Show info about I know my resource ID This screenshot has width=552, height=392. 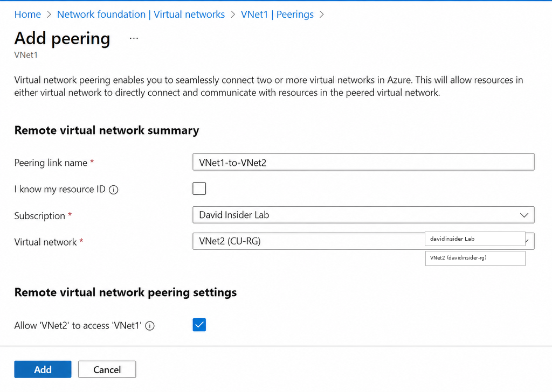click(x=113, y=190)
